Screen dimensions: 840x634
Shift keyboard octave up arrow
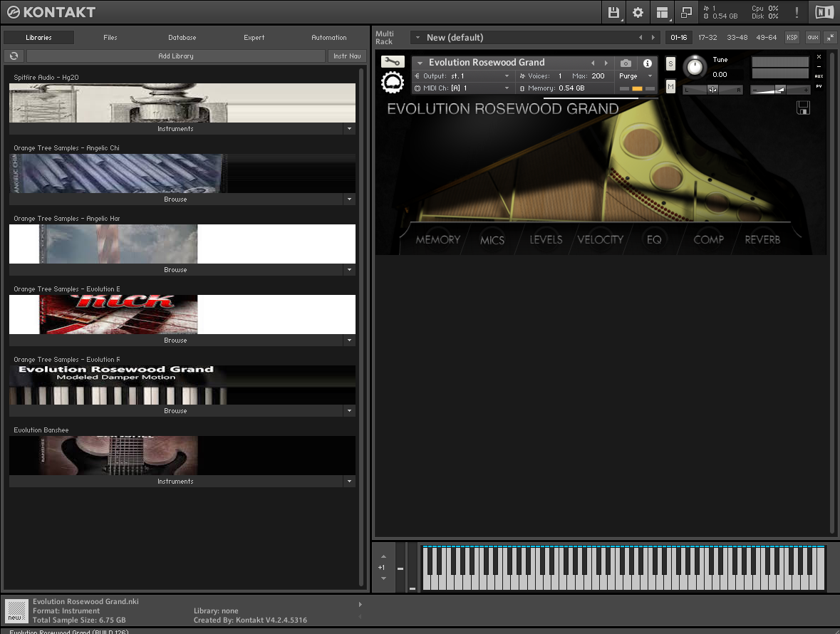coord(383,557)
